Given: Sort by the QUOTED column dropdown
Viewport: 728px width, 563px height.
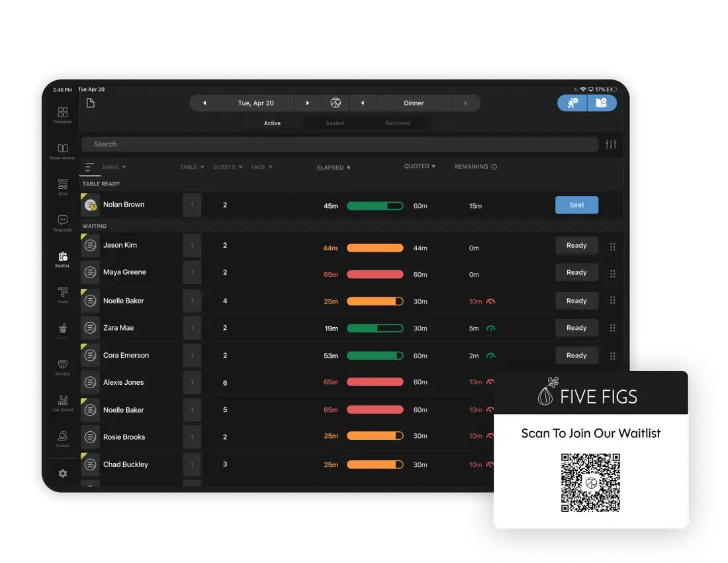Looking at the screenshot, I should (x=420, y=166).
